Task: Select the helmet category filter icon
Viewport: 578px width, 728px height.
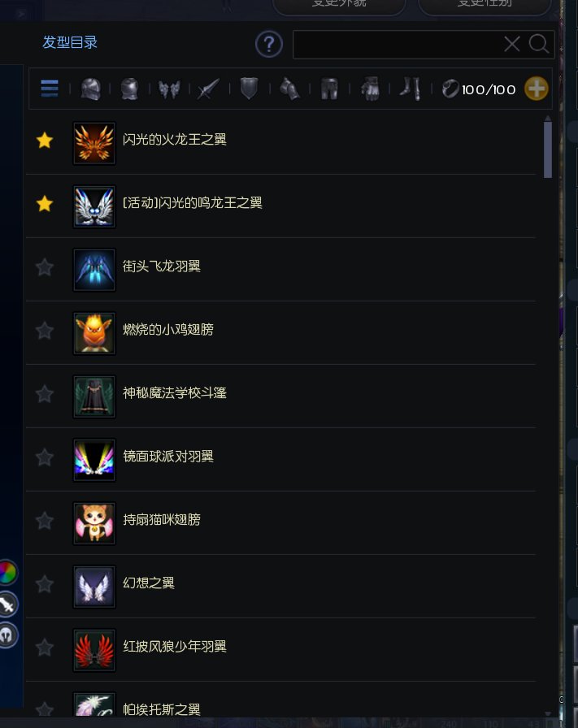Action: tap(90, 89)
